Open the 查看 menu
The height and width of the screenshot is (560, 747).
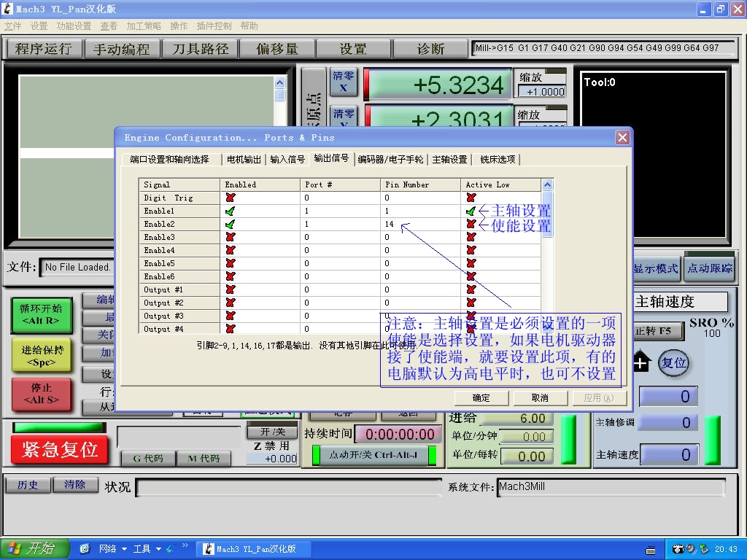coord(109,26)
